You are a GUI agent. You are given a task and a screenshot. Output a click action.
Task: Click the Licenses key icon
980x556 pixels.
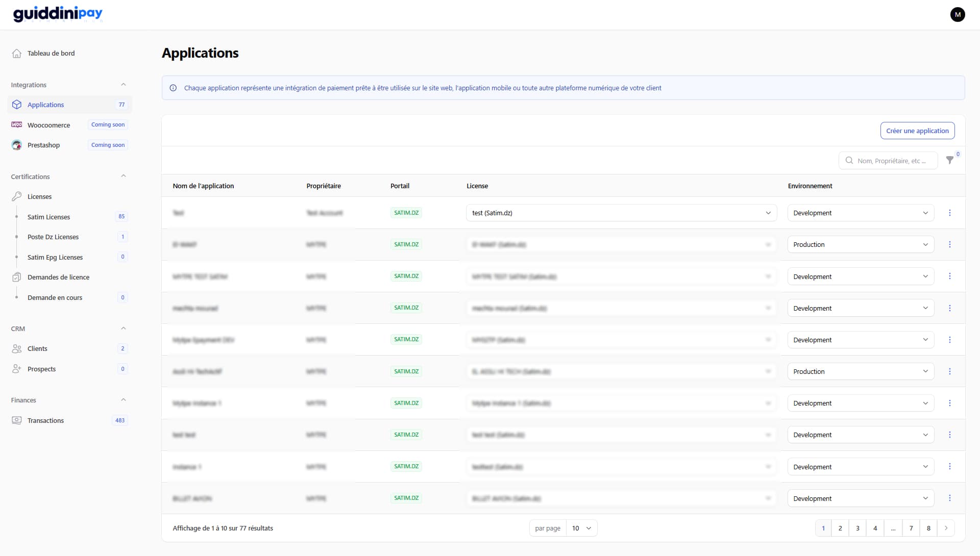(17, 196)
